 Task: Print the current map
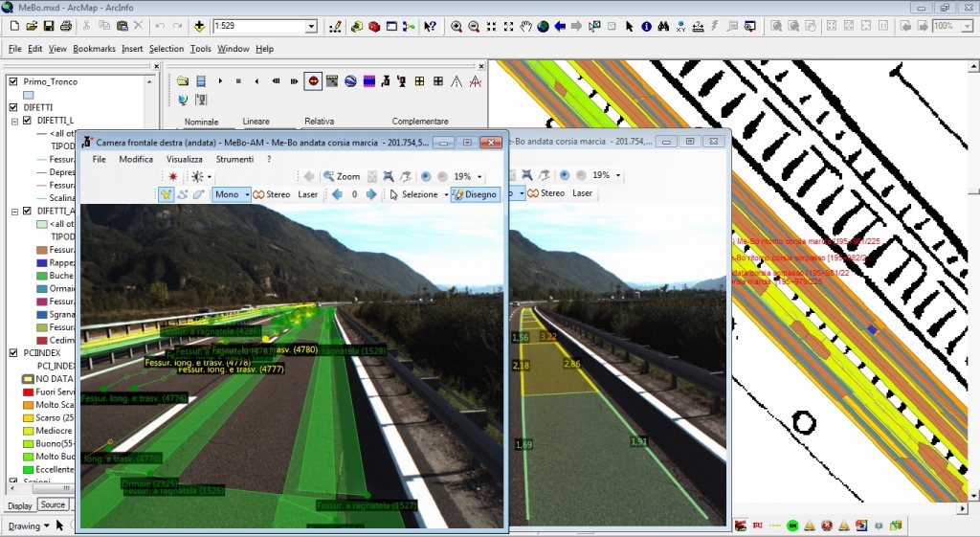(66, 26)
